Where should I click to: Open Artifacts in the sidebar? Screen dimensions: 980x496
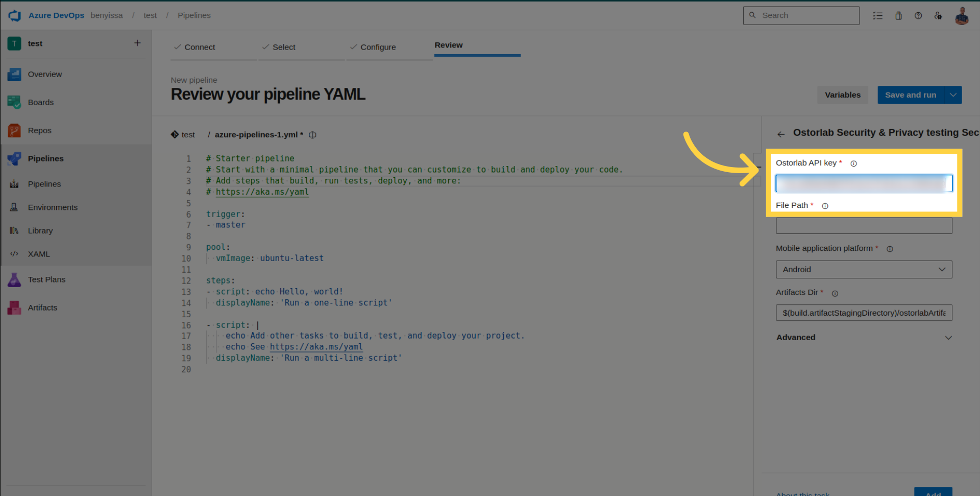[42, 308]
